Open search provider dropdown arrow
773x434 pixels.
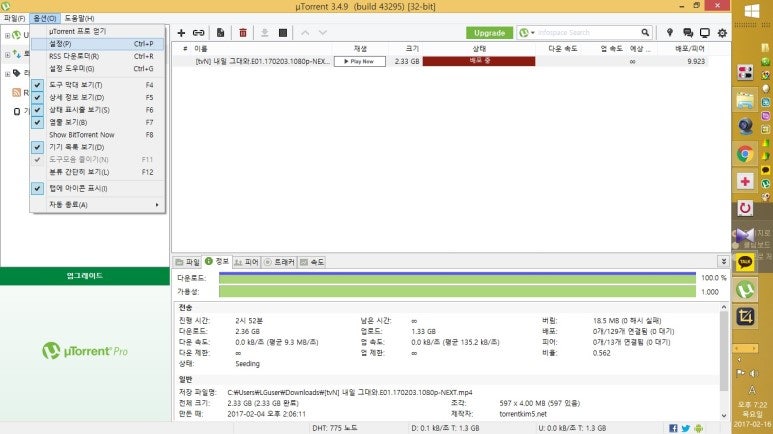tap(532, 33)
